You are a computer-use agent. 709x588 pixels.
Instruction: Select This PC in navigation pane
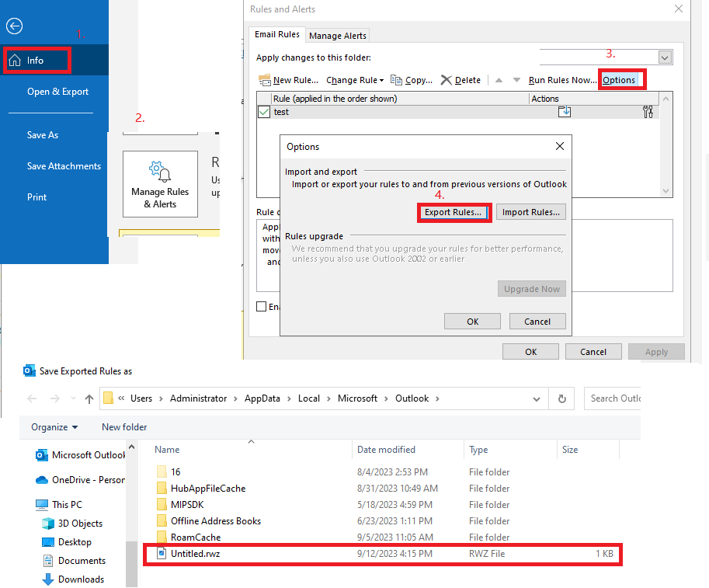60,504
